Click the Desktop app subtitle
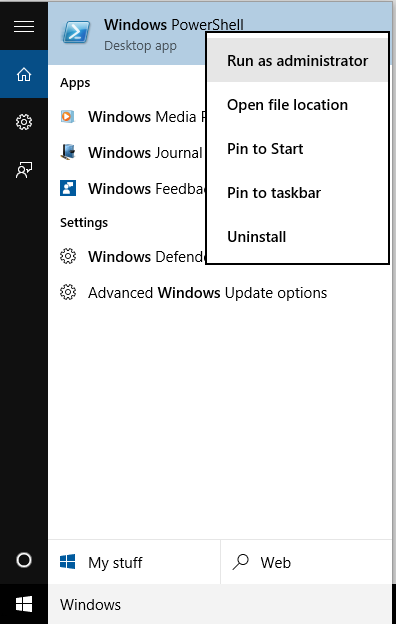 140,46
